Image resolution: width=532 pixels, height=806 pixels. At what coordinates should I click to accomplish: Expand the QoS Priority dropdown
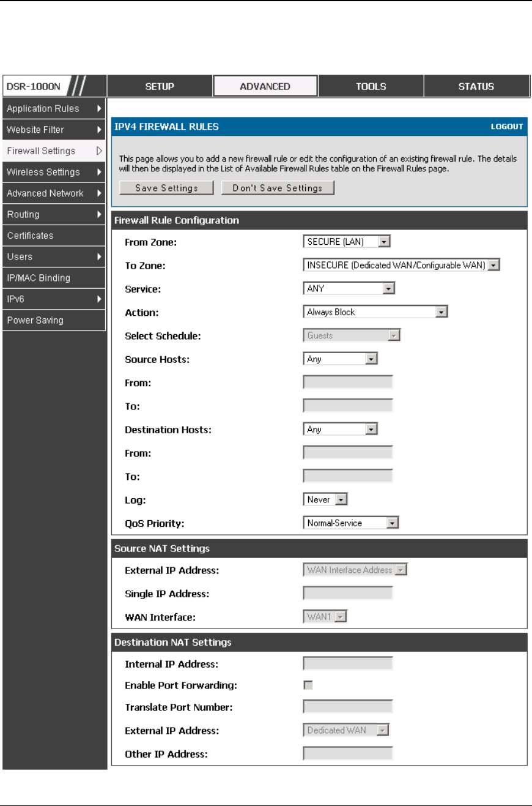(351, 523)
